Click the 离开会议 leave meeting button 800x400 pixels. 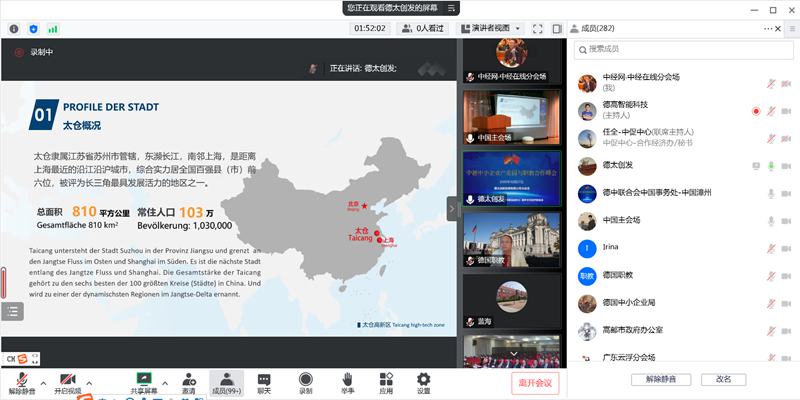(536, 382)
